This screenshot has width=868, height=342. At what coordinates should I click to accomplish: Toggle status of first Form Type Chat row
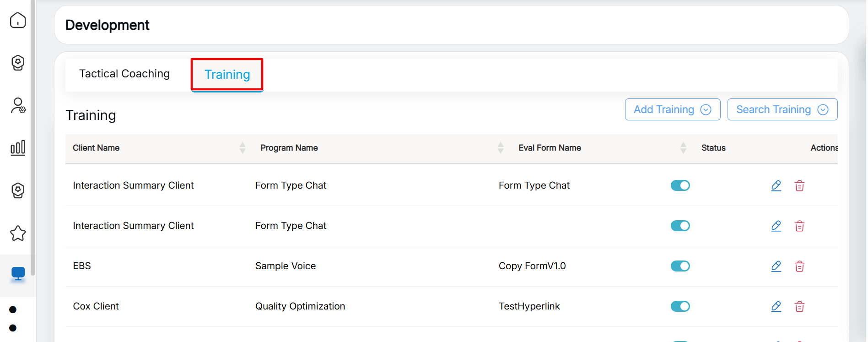[x=680, y=185]
